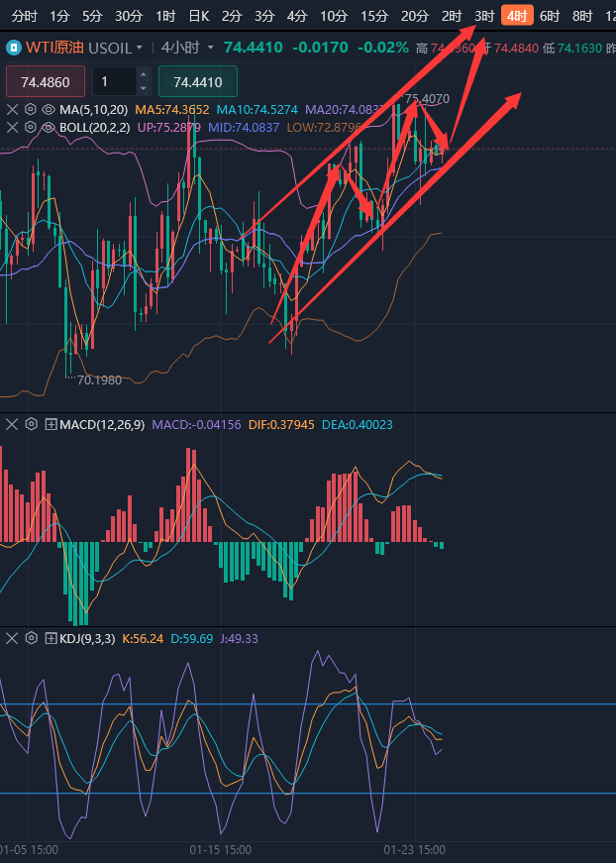The height and width of the screenshot is (863, 616).
Task: Switch to the 日K timeframe tab
Action: click(198, 17)
